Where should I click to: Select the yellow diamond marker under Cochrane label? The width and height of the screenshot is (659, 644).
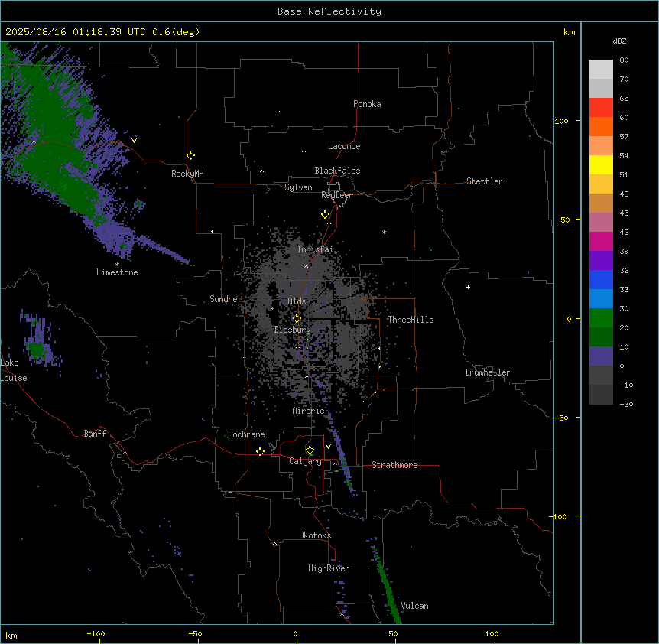pyautogui.click(x=260, y=451)
